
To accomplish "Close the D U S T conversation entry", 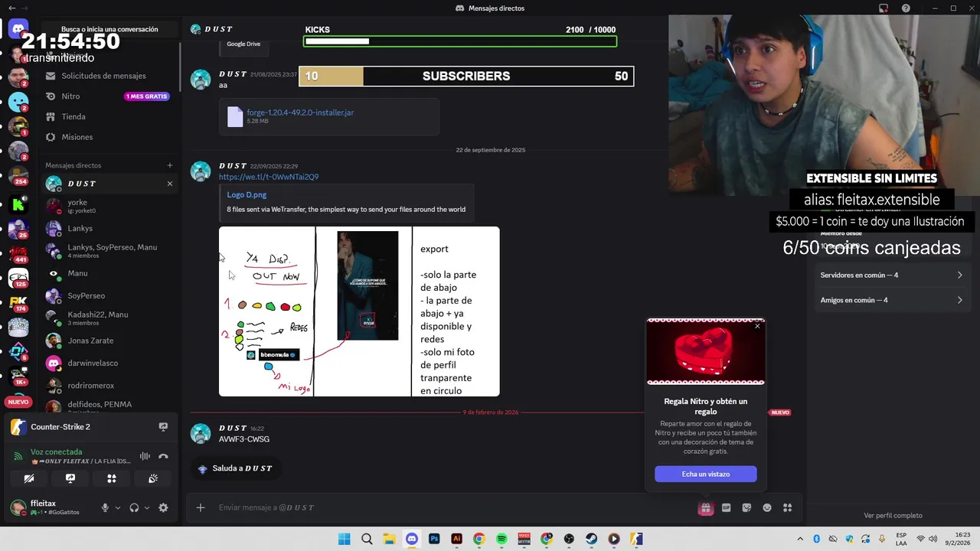I will tap(170, 184).
